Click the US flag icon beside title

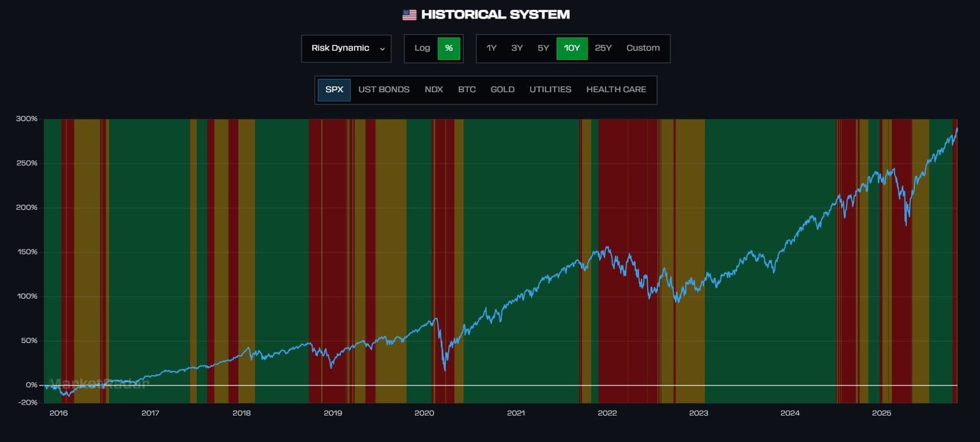click(409, 15)
